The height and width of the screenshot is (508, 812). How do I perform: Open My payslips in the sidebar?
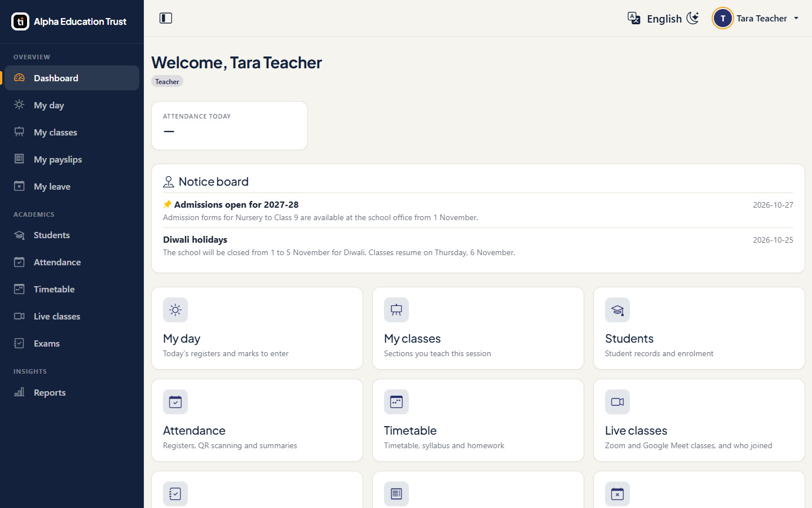[x=72, y=159]
